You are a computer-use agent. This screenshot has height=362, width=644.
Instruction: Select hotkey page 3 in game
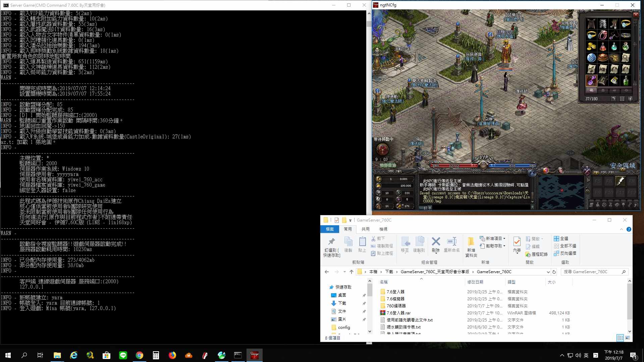pos(612,173)
